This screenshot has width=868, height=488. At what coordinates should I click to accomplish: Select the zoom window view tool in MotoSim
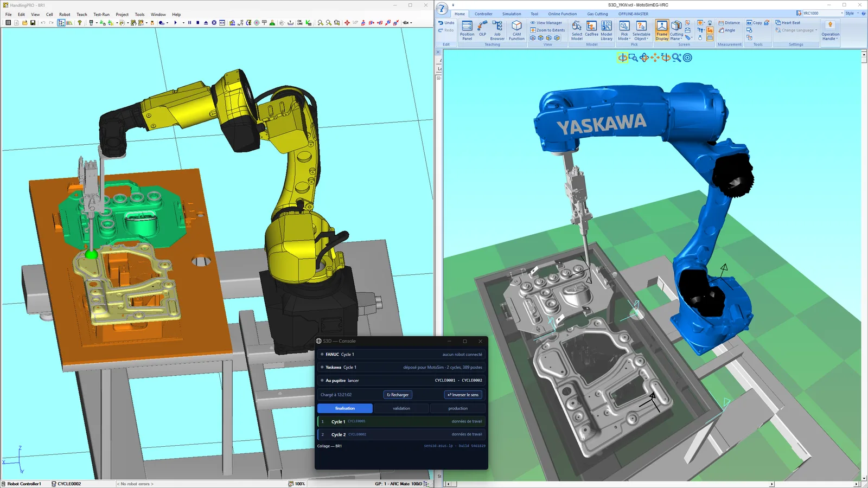pos(633,57)
